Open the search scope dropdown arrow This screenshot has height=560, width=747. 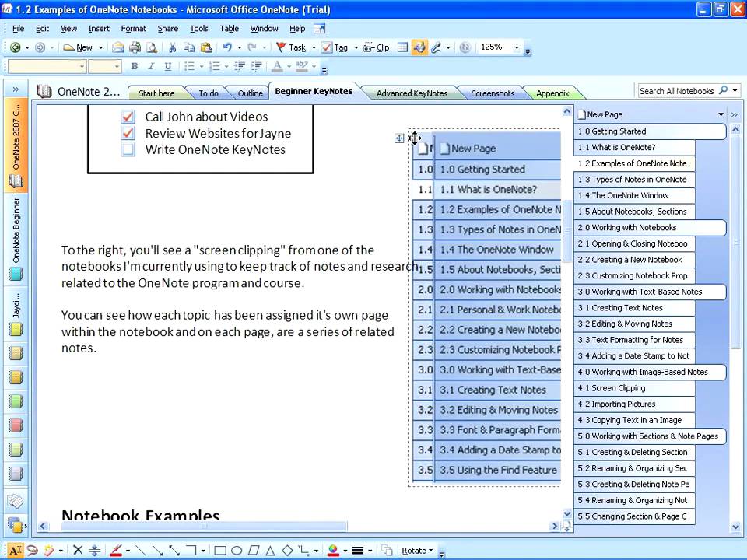pos(735,90)
